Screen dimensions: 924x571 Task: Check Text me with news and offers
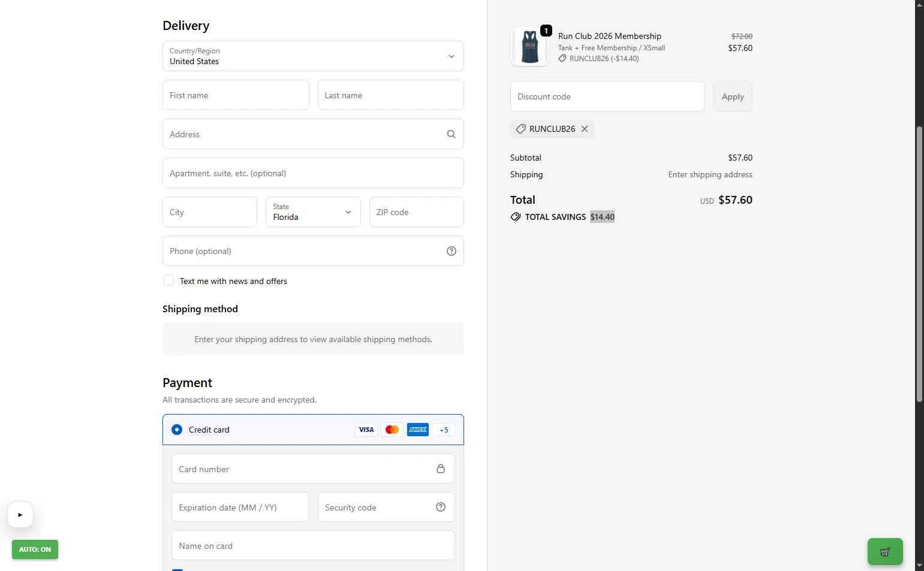click(x=168, y=281)
